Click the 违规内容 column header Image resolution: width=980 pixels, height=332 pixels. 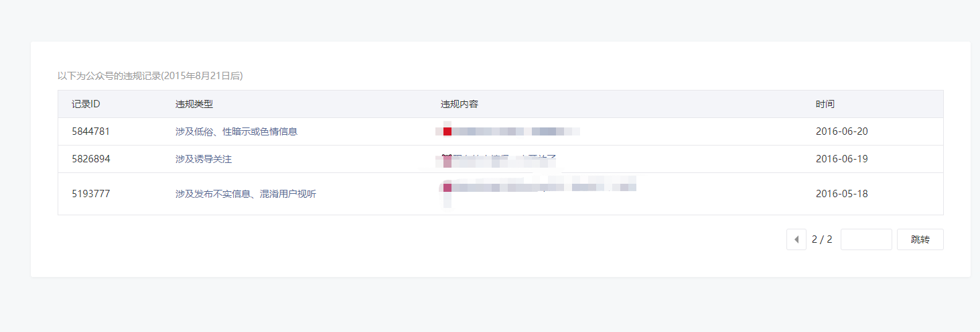tap(459, 104)
